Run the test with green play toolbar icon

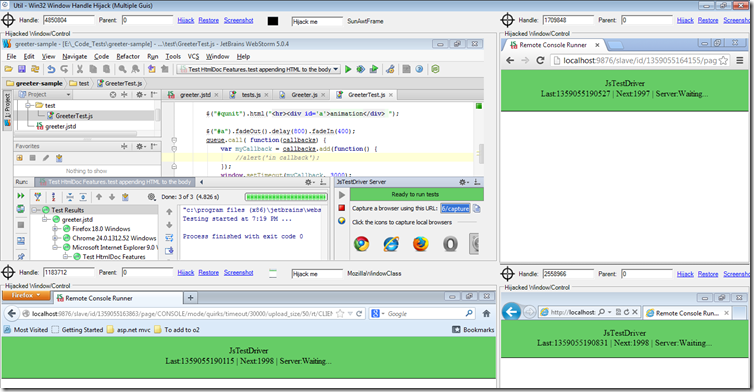click(x=348, y=69)
